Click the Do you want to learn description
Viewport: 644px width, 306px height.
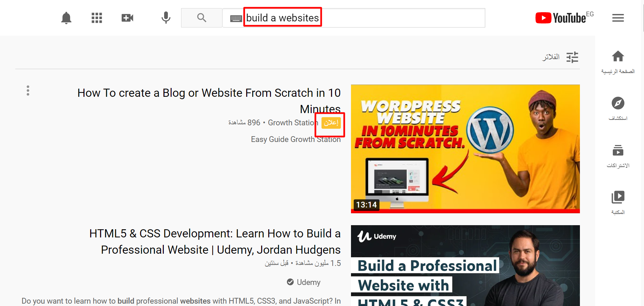(x=181, y=301)
